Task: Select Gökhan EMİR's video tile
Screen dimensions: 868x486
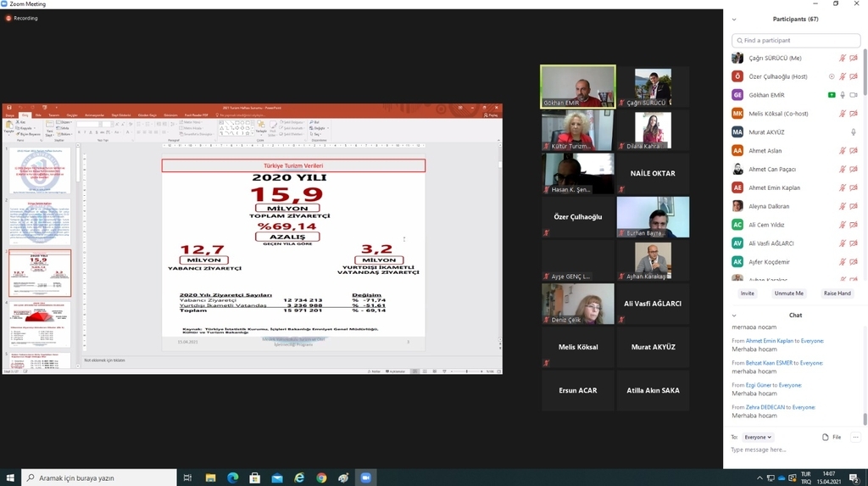Action: [578, 86]
